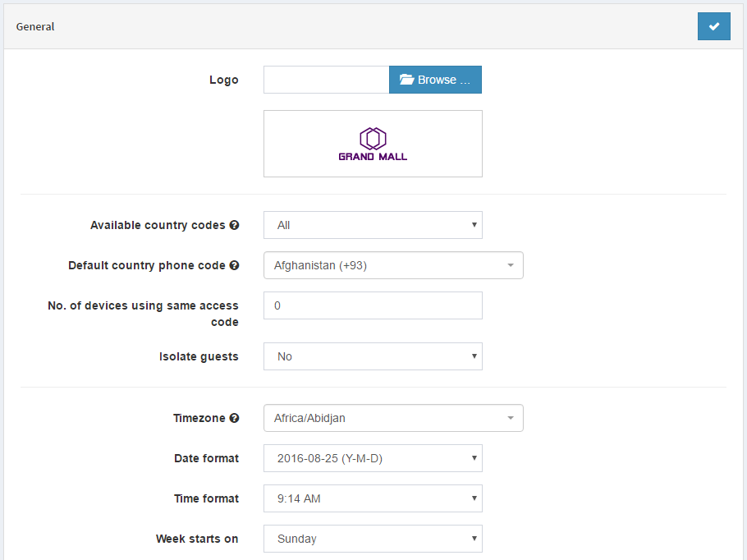
Task: Click the General panel heading
Action: pos(35,27)
